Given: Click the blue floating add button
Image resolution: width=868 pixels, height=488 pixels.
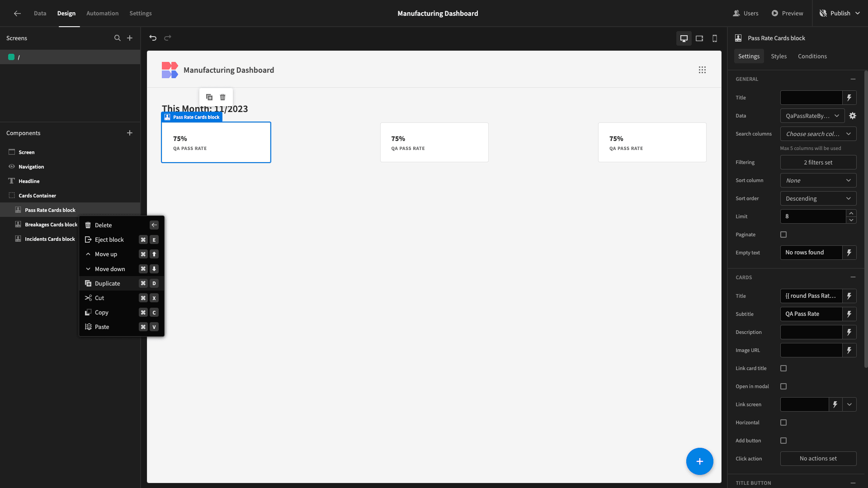Looking at the screenshot, I should tap(700, 461).
